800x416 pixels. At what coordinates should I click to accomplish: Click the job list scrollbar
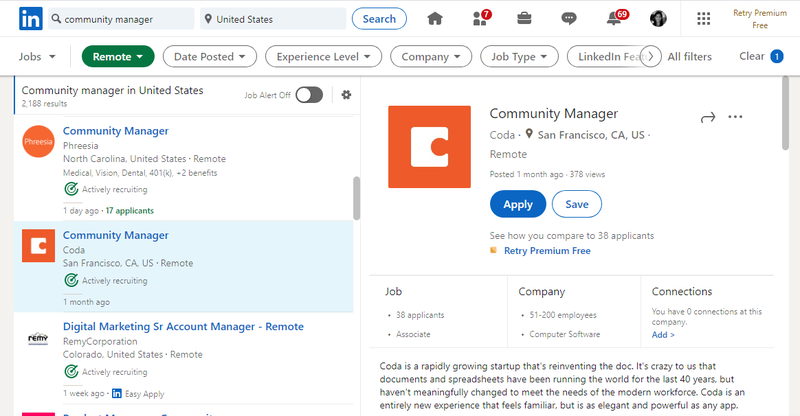(x=356, y=198)
